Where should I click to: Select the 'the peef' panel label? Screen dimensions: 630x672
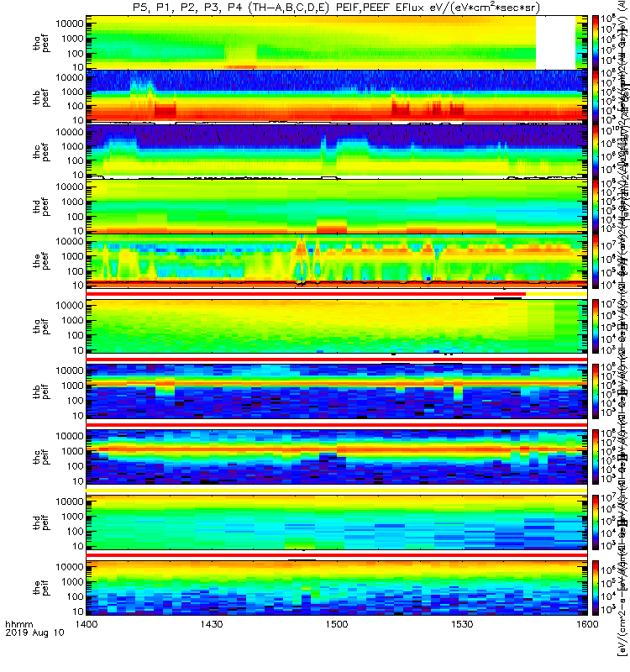tap(41, 261)
